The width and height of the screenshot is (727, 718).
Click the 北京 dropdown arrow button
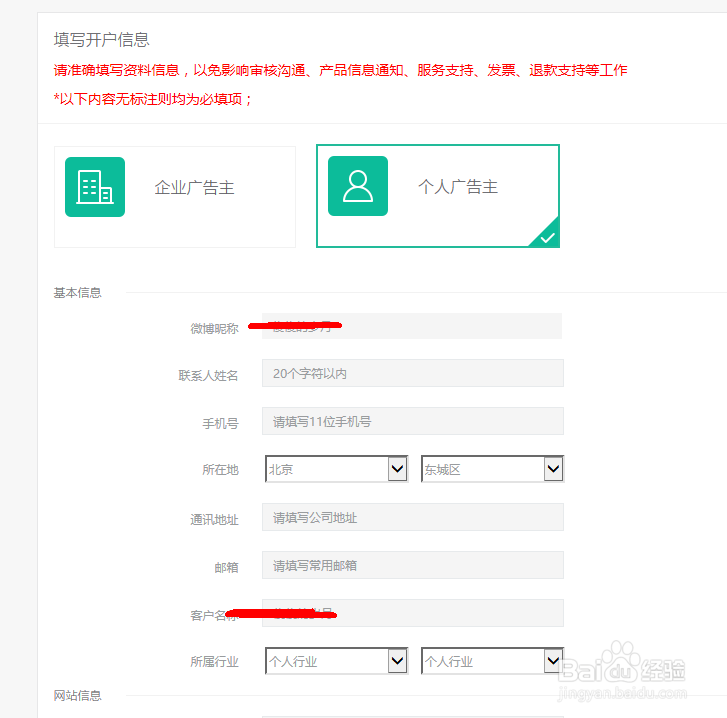(397, 469)
